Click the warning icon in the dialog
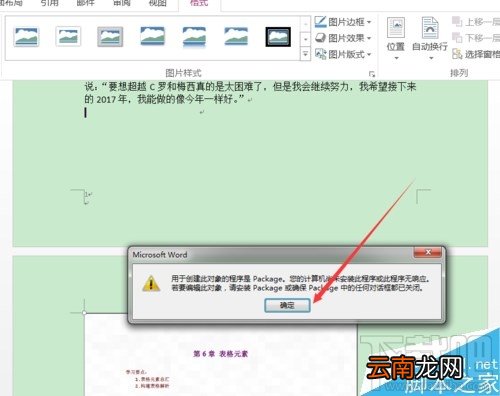Viewport: 500px width, 396px height. click(x=151, y=283)
